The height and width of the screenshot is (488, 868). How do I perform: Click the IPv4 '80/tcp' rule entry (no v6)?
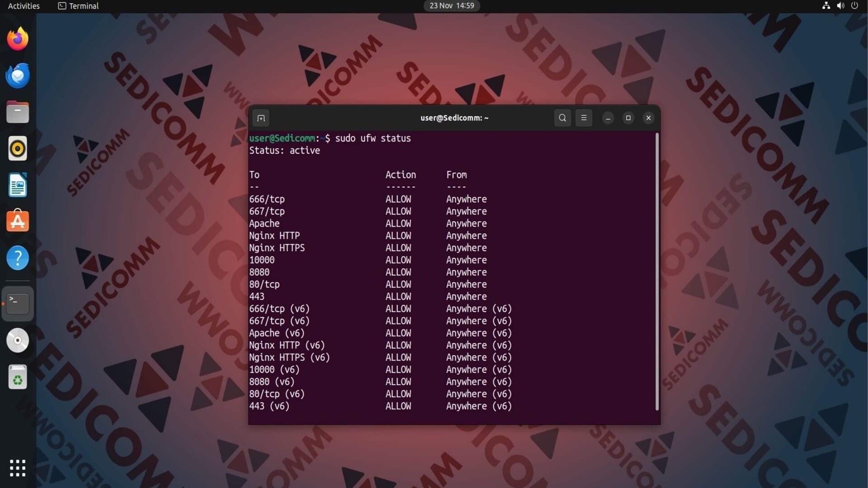264,285
